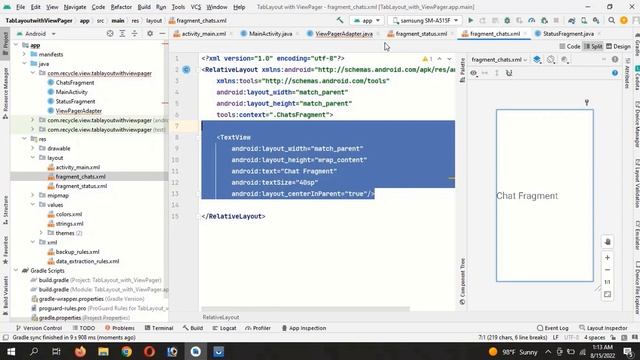Click the gutter class icon on line 2

[x=186, y=70]
